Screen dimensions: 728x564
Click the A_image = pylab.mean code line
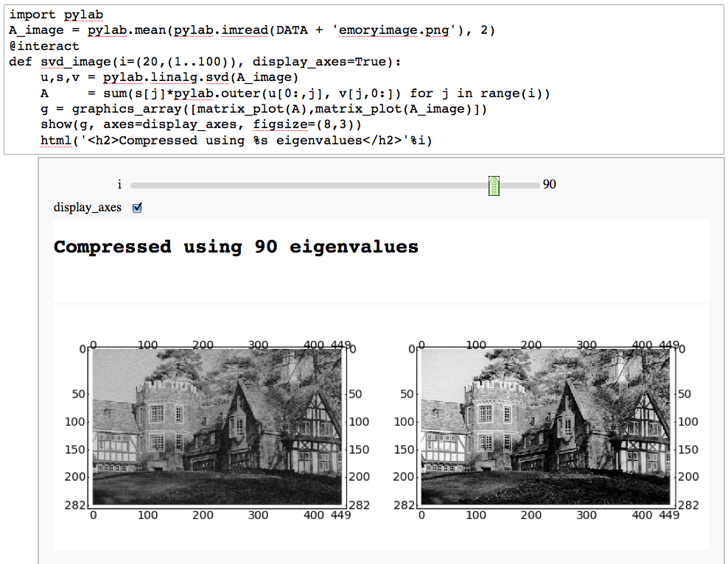252,31
